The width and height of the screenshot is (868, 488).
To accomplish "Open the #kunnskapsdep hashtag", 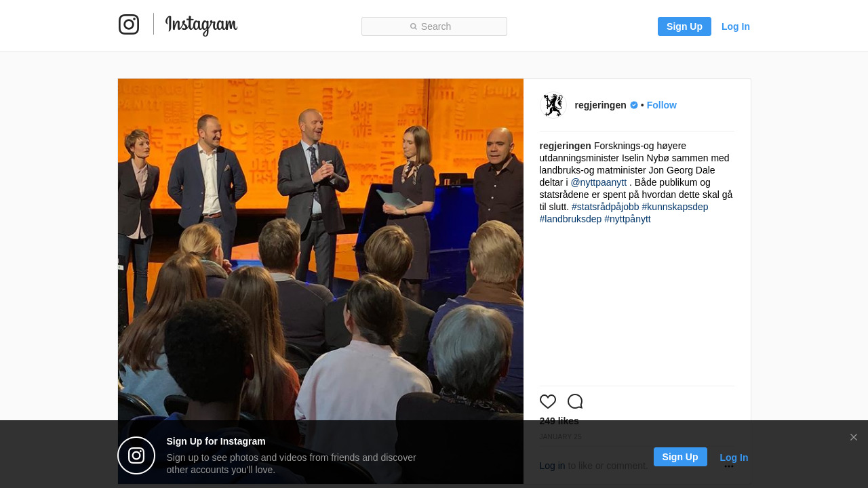I will (675, 207).
